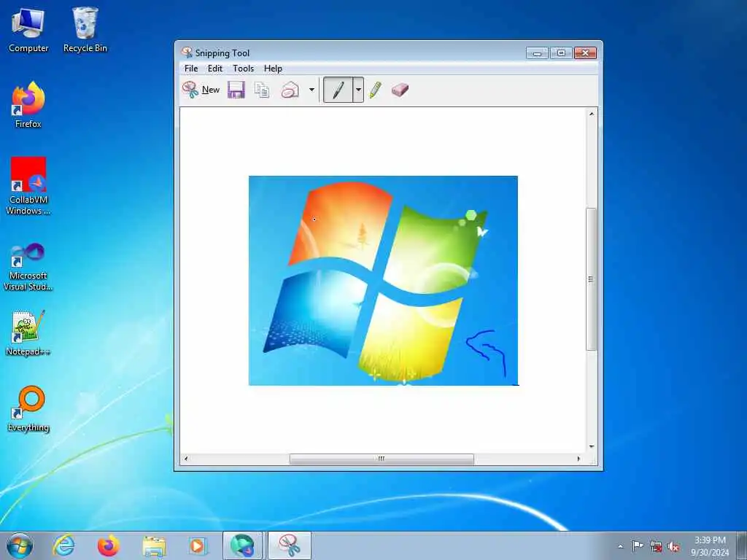
Task: Minimize the Snipping Tool window
Action: click(x=537, y=52)
